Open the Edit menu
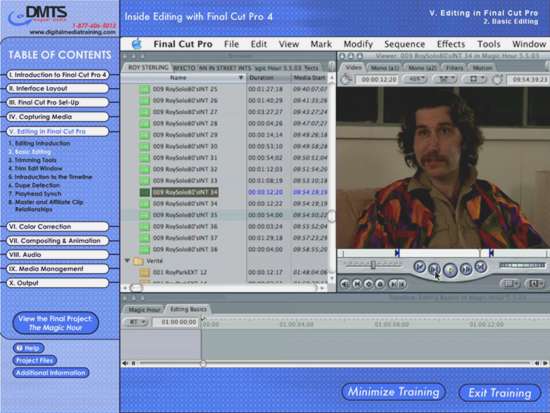This screenshot has width=550, height=413. pyautogui.click(x=259, y=44)
